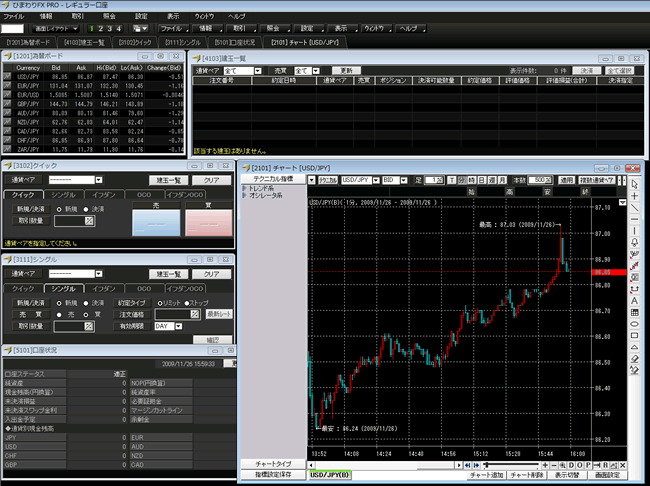Image resolution: width=650 pixels, height=486 pixels.
Task: Select 決済 radio in Single order panel
Action: (86, 303)
